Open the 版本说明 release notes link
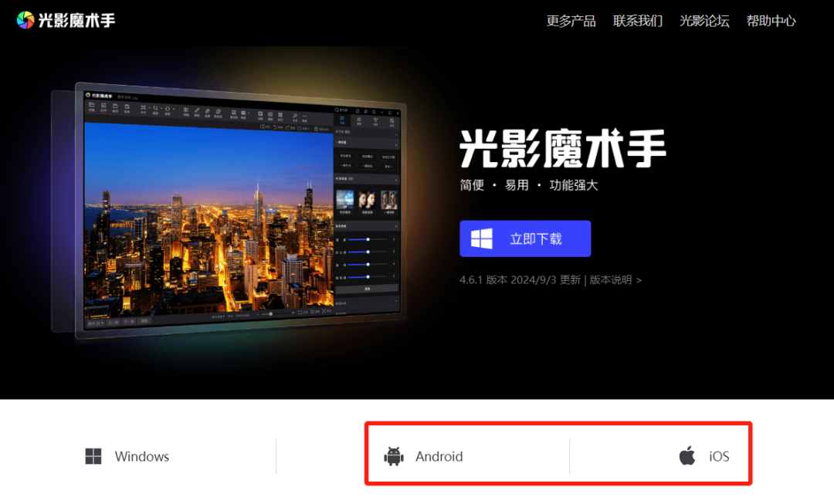Image resolution: width=834 pixels, height=504 pixels. click(615, 279)
